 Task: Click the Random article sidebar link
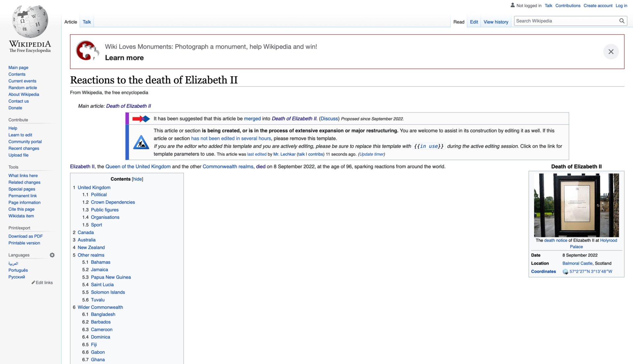[x=23, y=87]
